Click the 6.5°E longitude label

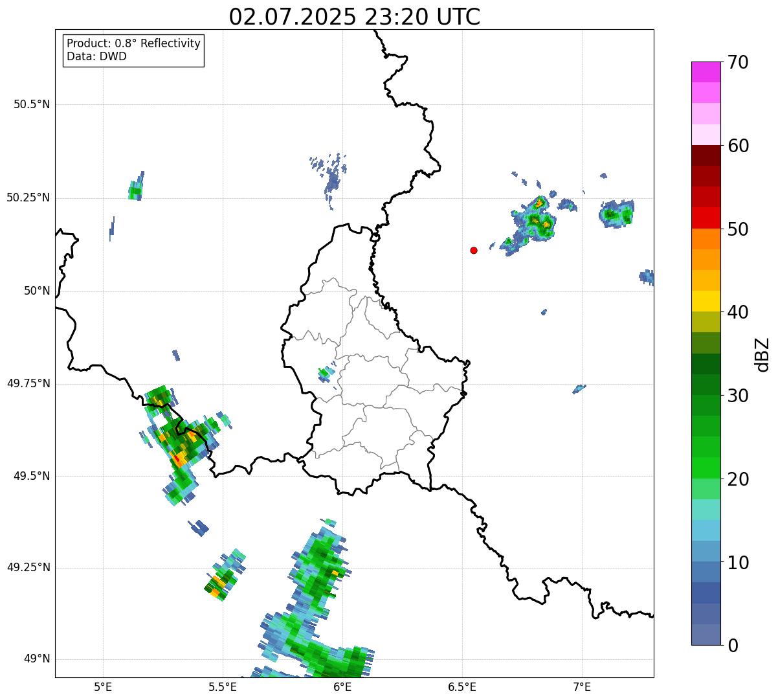coord(462,686)
